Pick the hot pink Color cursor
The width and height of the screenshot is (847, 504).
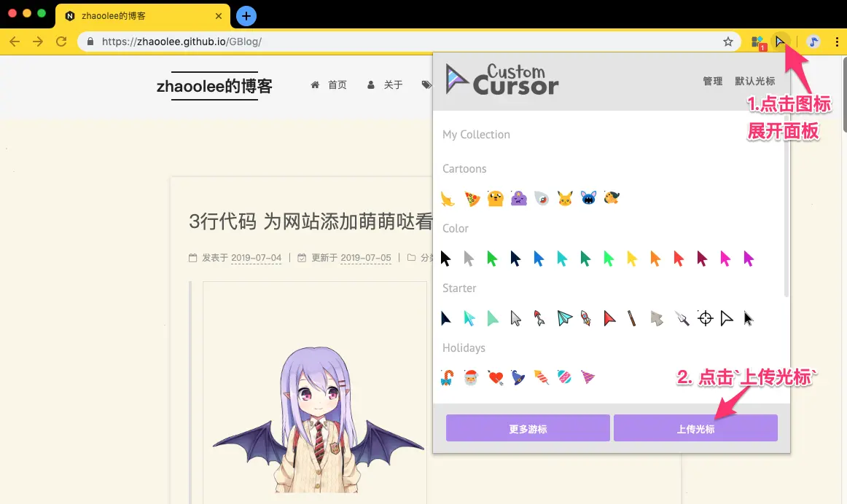(x=725, y=259)
